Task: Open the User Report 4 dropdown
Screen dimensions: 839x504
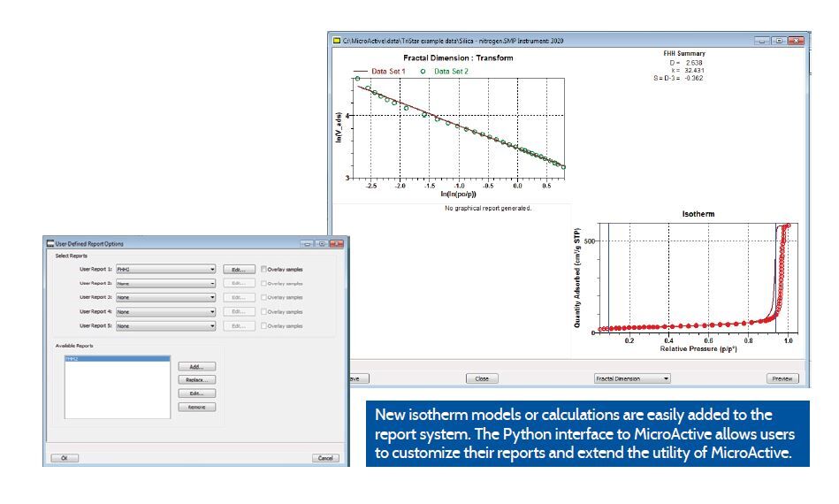Action: [x=166, y=311]
